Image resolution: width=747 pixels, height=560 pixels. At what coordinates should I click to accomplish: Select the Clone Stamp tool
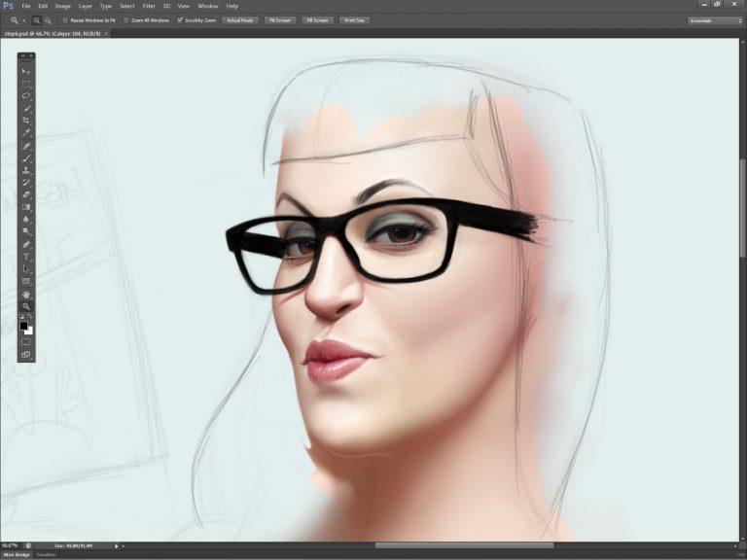click(x=26, y=170)
